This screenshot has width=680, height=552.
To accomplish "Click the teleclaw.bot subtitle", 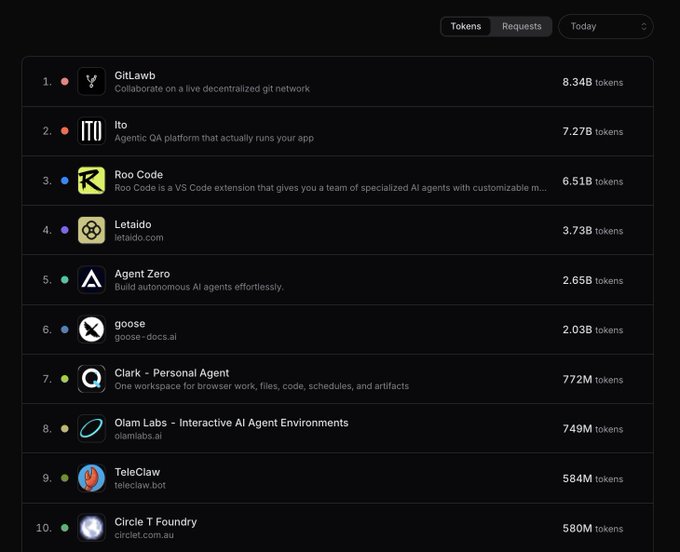I will tap(140, 485).
